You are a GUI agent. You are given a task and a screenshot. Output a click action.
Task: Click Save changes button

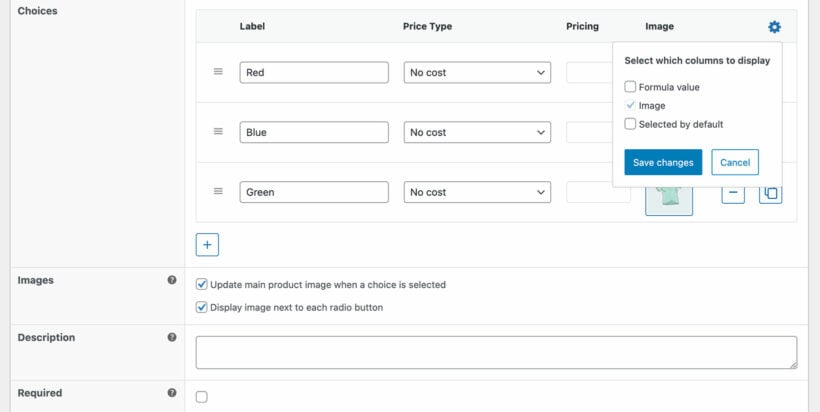pyautogui.click(x=663, y=162)
